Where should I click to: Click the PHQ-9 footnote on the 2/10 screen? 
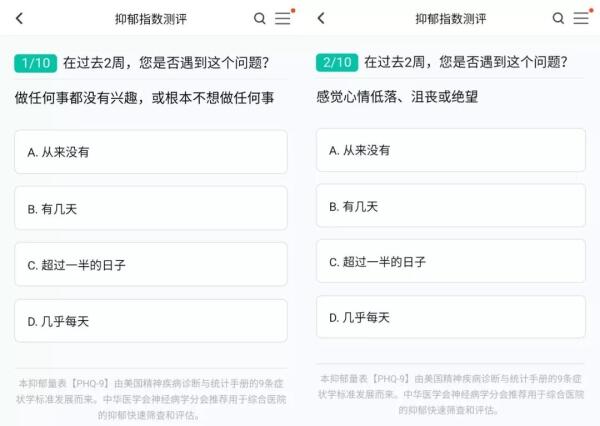[451, 394]
